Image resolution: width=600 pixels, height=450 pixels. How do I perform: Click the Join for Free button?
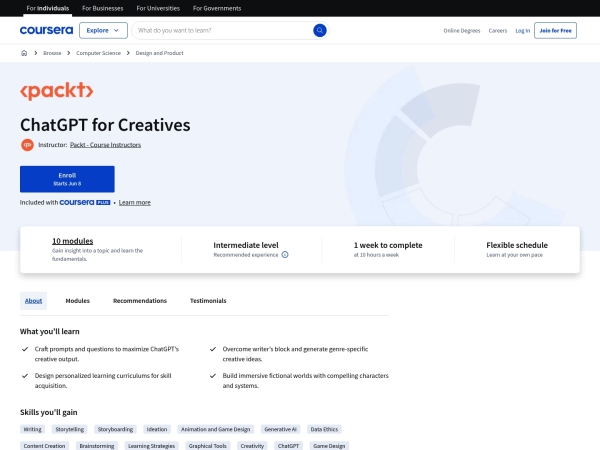pyautogui.click(x=556, y=31)
